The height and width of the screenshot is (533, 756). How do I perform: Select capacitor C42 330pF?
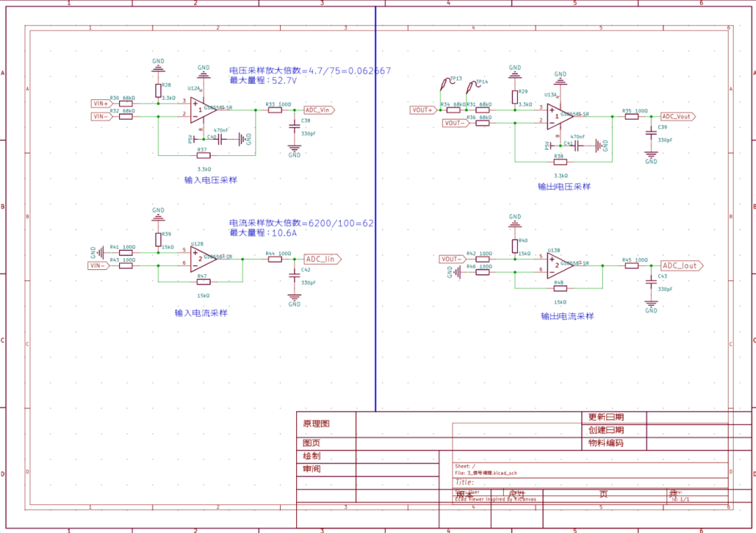click(294, 275)
